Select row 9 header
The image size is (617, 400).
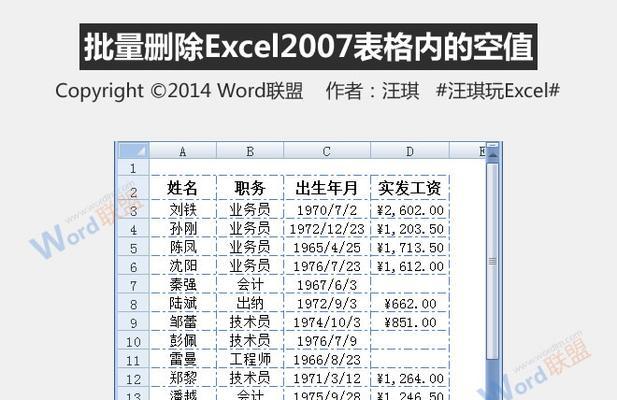133,322
